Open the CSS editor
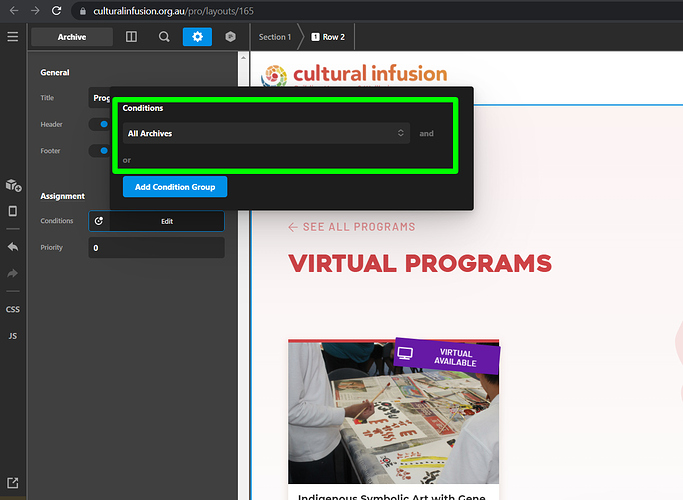The width and height of the screenshot is (683, 500). point(13,309)
